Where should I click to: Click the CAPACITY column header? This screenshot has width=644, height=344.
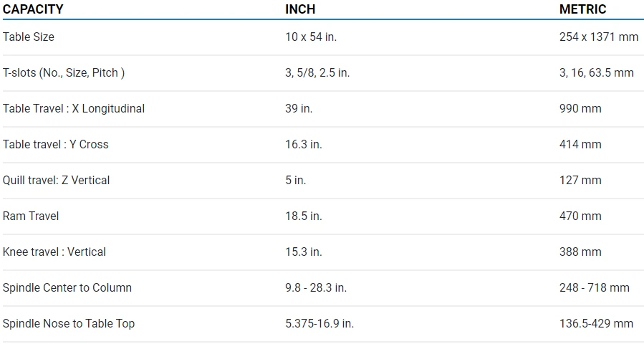click(33, 9)
